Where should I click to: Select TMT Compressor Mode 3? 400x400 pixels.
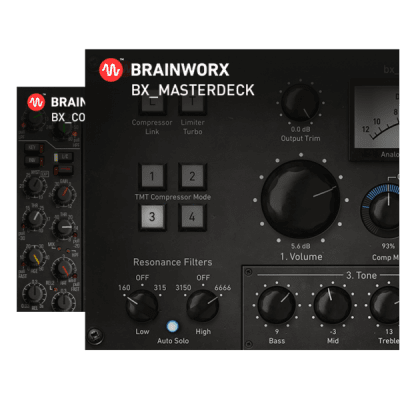(152, 217)
